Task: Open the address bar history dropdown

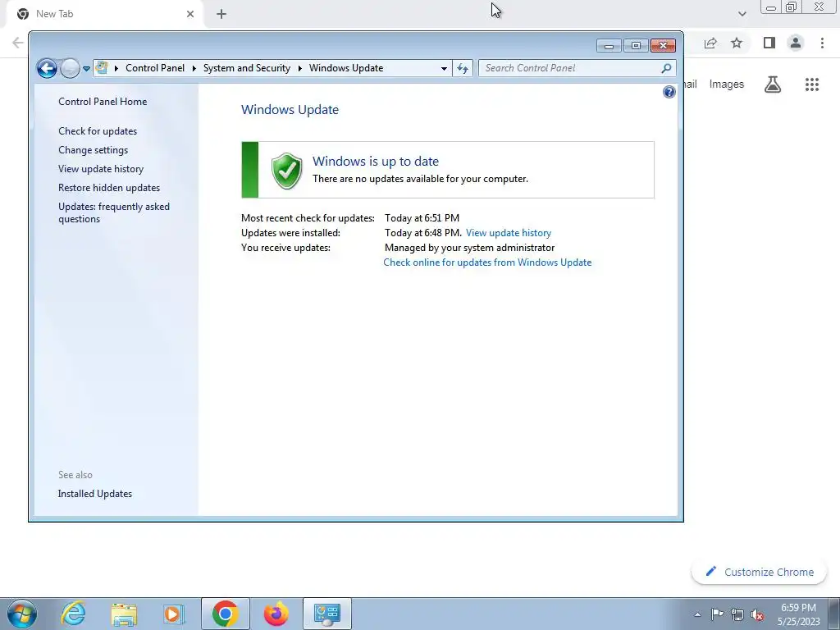Action: coord(444,69)
